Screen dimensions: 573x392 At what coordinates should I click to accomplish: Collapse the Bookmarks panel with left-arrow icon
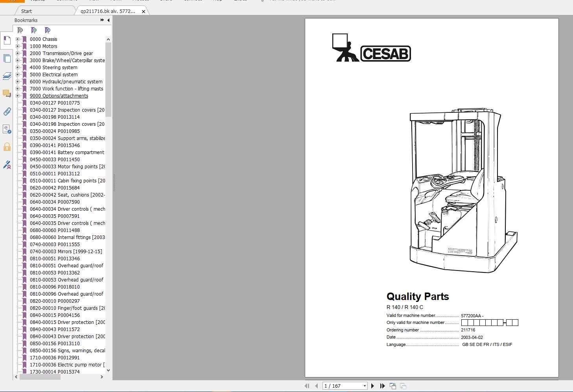coord(108,20)
